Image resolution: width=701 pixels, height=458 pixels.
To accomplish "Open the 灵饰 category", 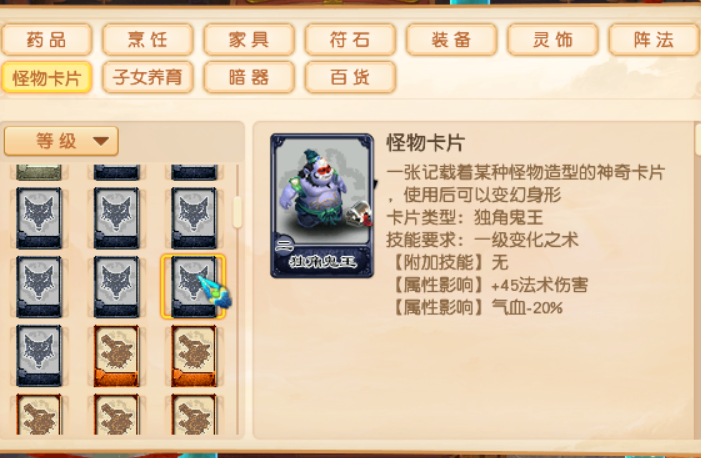I will 553,40.
